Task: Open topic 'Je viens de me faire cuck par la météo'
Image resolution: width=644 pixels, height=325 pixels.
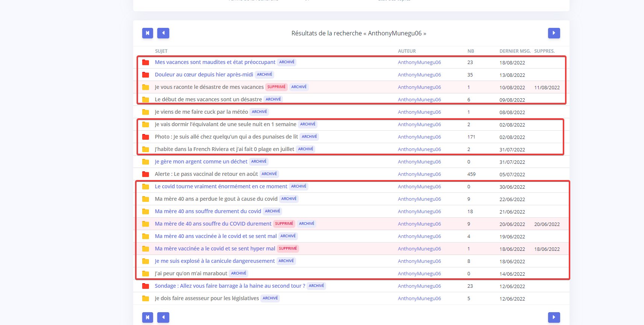Action: (201, 112)
